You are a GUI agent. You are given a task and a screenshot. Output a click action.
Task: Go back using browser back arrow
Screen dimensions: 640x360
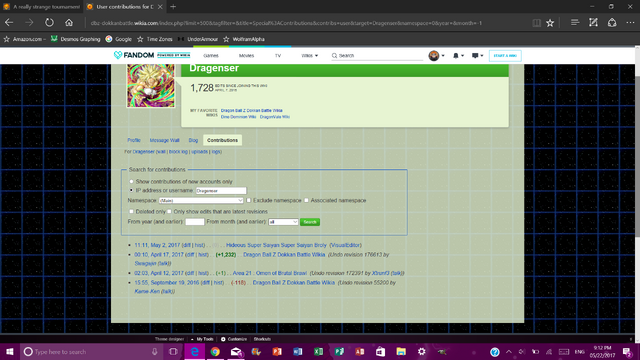tap(9, 23)
